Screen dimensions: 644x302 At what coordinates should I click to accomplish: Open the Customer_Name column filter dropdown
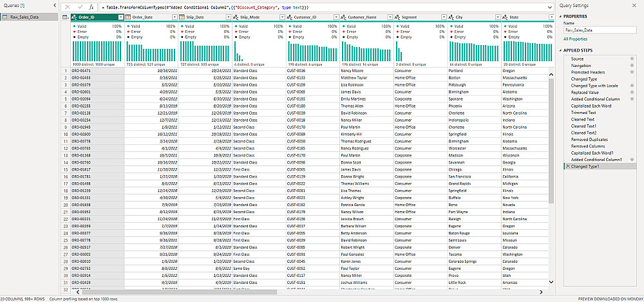[x=390, y=17]
